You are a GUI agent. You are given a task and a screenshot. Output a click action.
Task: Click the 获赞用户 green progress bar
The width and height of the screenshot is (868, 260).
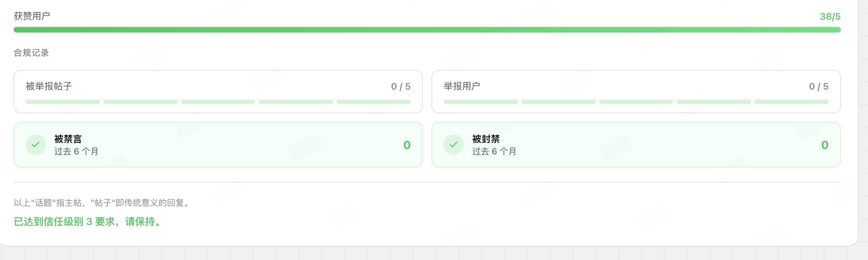pyautogui.click(x=427, y=30)
